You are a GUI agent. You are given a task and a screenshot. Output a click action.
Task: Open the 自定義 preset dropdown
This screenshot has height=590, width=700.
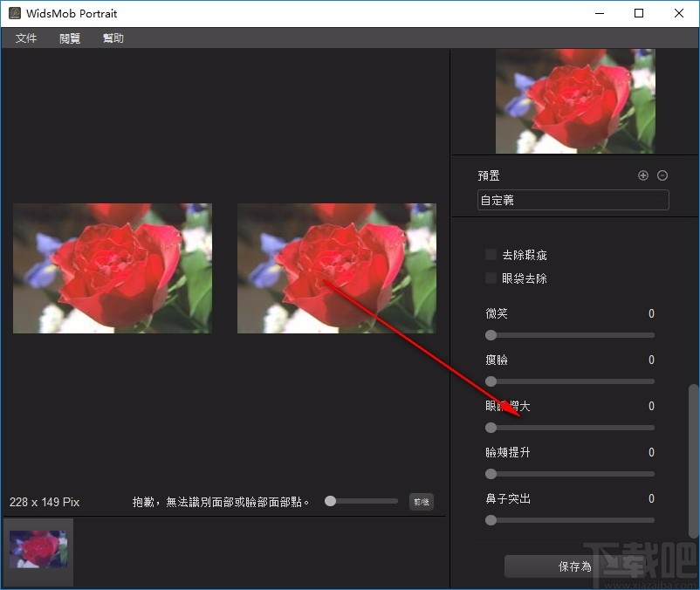coord(573,200)
